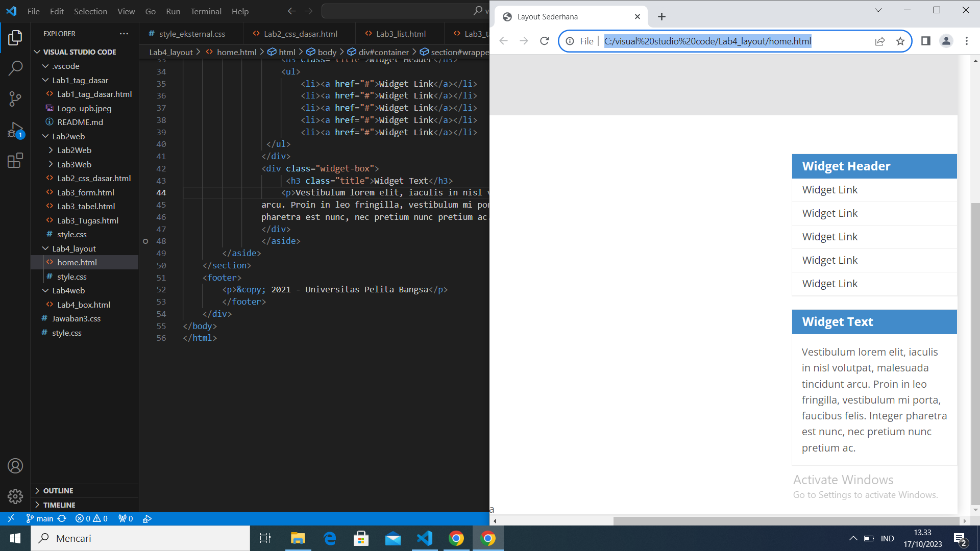Toggle Chrome's side panel
Viewport: 980px width, 551px height.
925,41
